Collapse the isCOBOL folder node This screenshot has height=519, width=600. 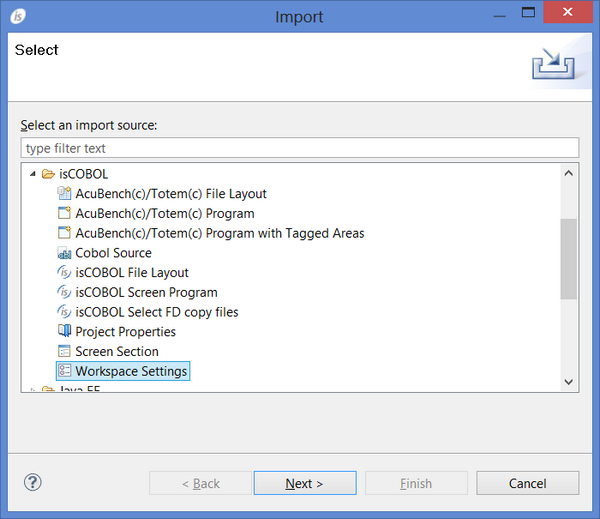[x=33, y=174]
